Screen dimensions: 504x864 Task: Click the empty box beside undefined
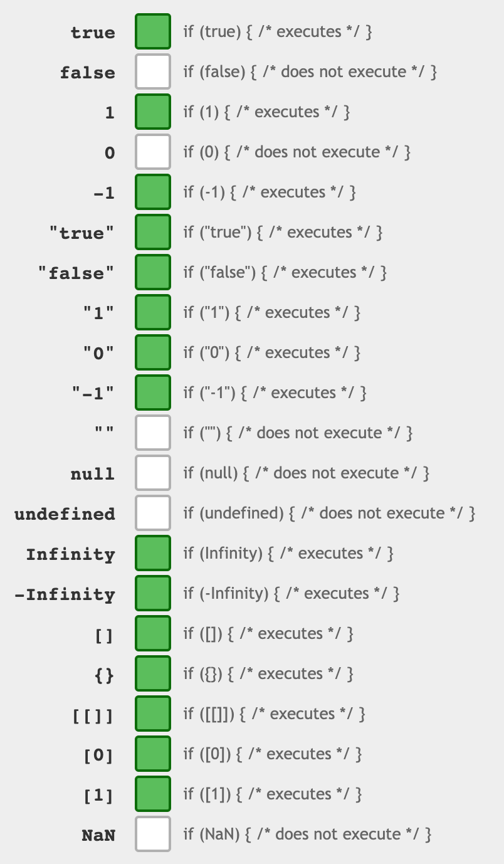pos(152,513)
